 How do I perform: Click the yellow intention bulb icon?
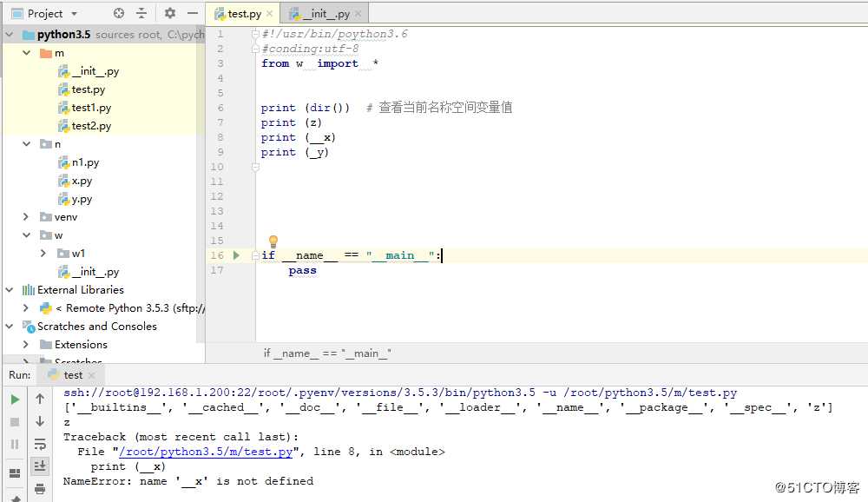[x=273, y=241]
